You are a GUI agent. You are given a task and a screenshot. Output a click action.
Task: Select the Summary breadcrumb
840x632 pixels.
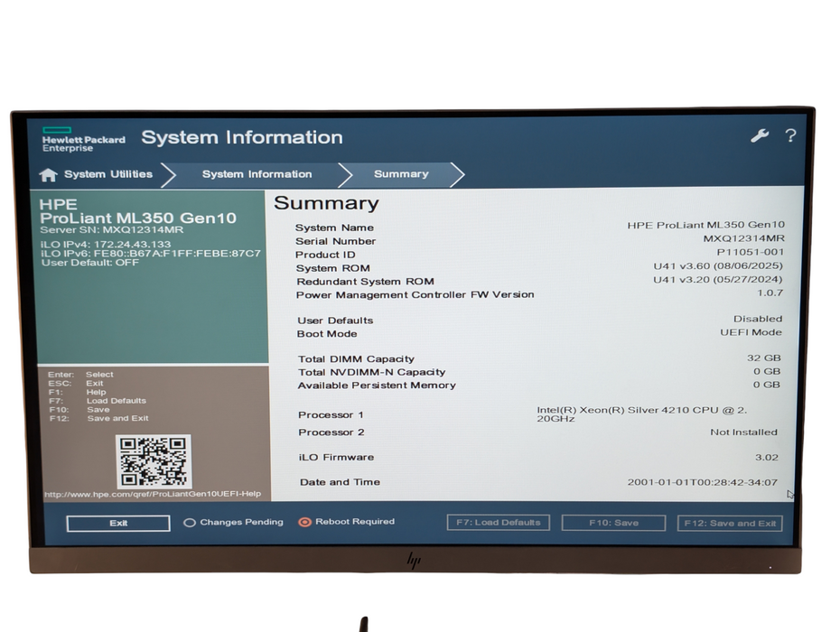coord(401,174)
